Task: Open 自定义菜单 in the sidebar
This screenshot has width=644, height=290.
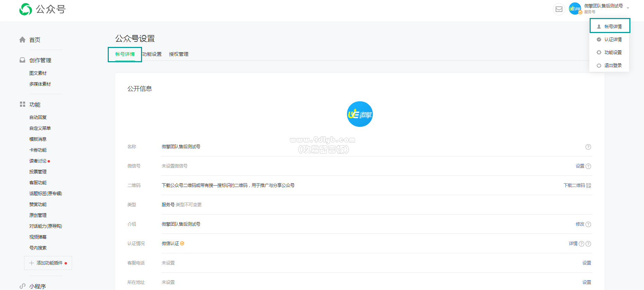Action: [40, 128]
